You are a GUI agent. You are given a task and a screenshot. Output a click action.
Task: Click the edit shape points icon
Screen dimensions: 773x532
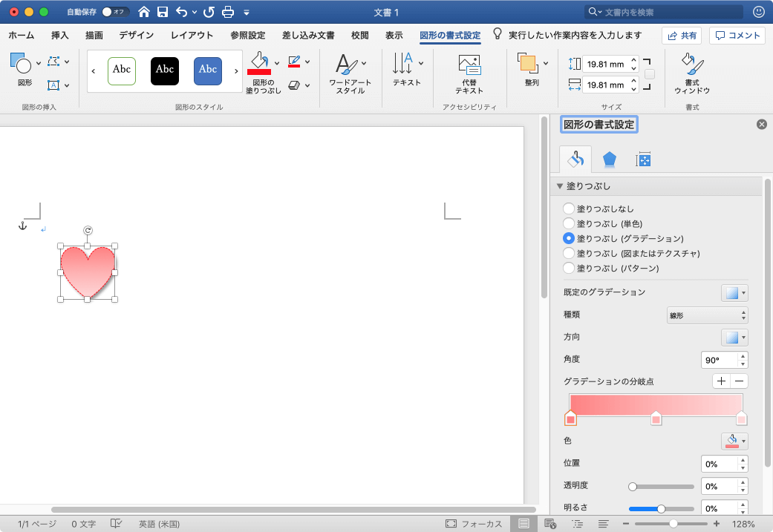53,62
